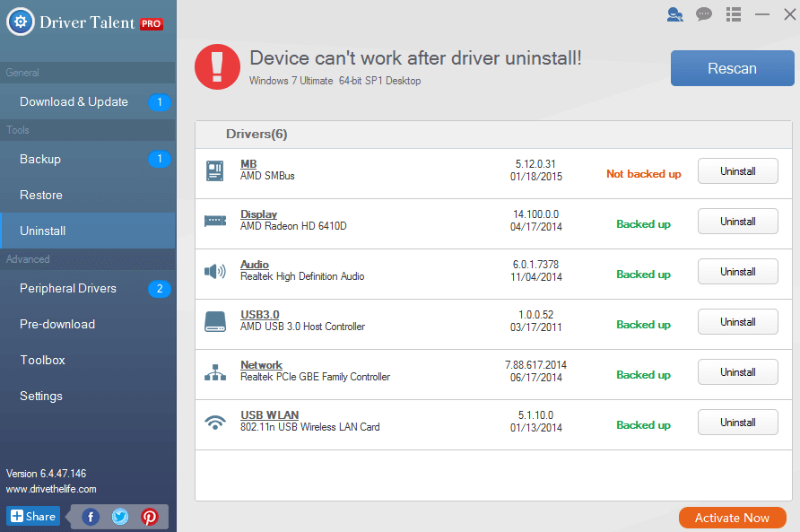Open the account icon in the title bar
Image resolution: width=800 pixels, height=532 pixels.
674,14
